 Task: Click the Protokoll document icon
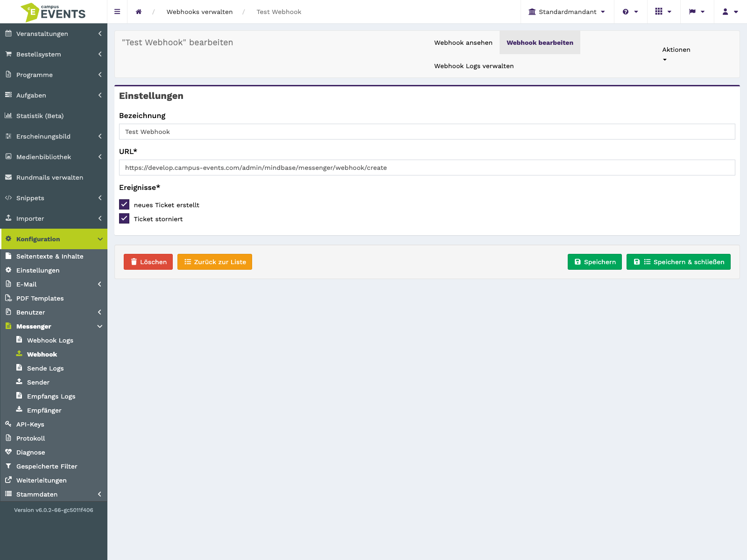8,438
